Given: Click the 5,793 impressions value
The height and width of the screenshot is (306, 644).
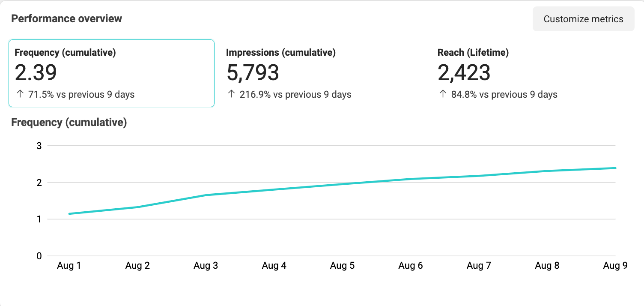Looking at the screenshot, I should coord(253,72).
